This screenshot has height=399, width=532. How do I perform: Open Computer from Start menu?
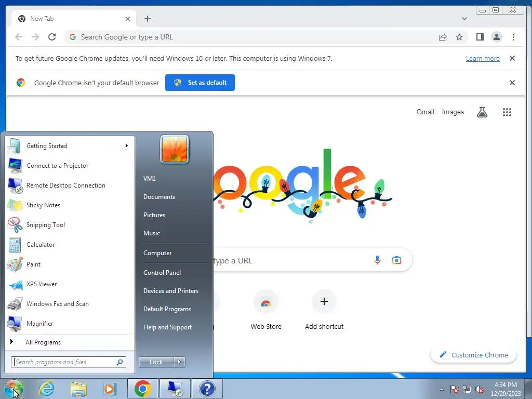[x=157, y=253]
